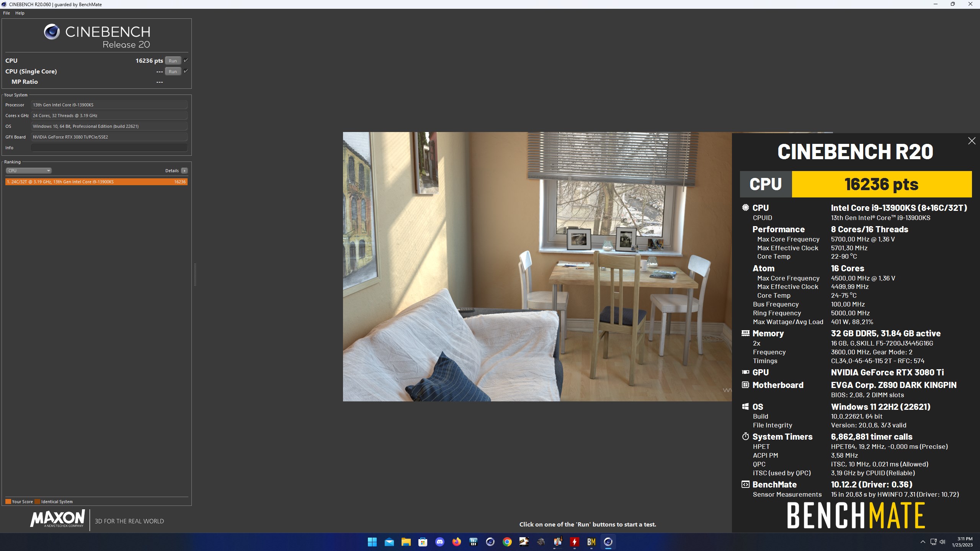Launch Google Chrome from taskbar
980x551 pixels.
pos(507,542)
